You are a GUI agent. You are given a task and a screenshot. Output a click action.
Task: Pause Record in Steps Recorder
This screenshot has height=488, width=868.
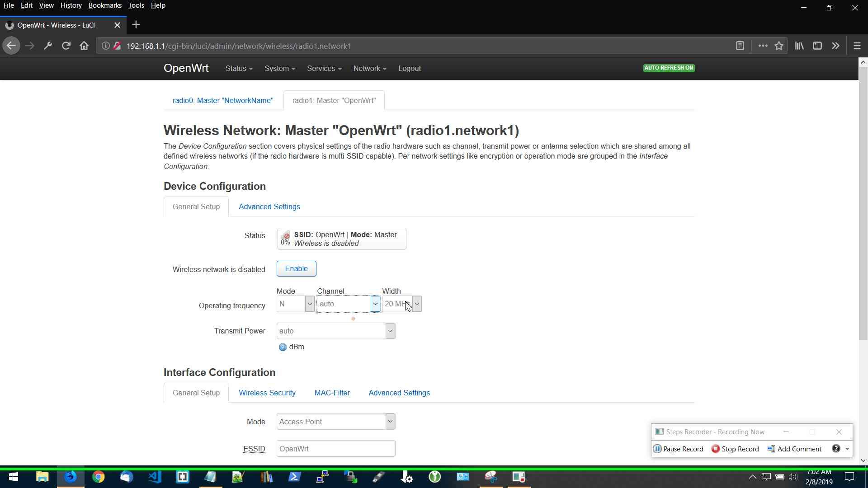(679, 449)
